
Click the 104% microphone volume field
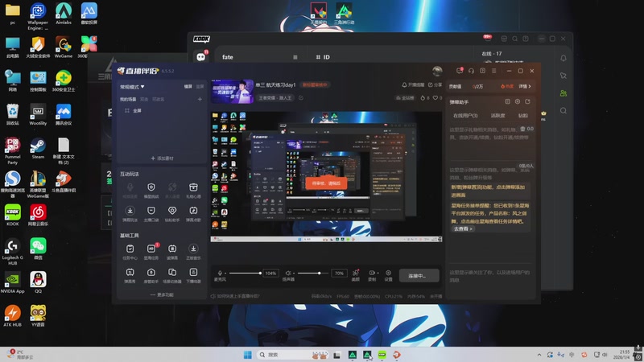[270, 273]
